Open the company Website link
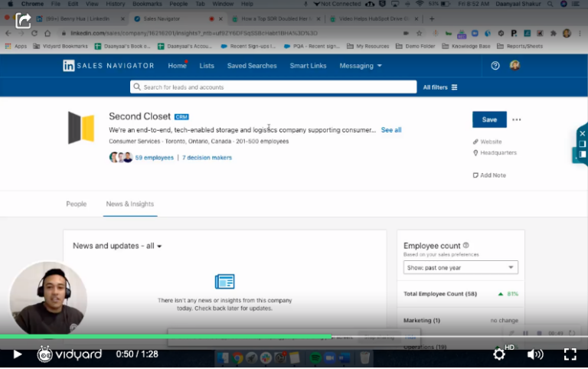 click(487, 142)
